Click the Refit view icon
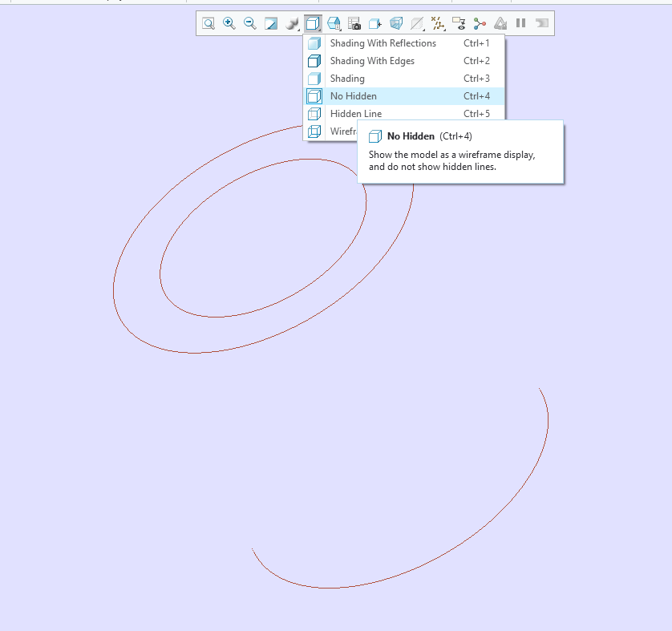This screenshot has height=631, width=672. pos(208,23)
